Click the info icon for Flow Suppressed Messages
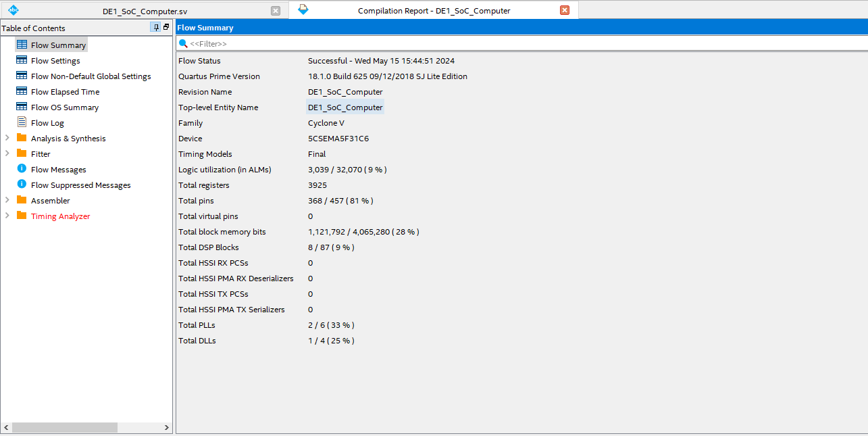Image resolution: width=868 pixels, height=436 pixels. 22,185
